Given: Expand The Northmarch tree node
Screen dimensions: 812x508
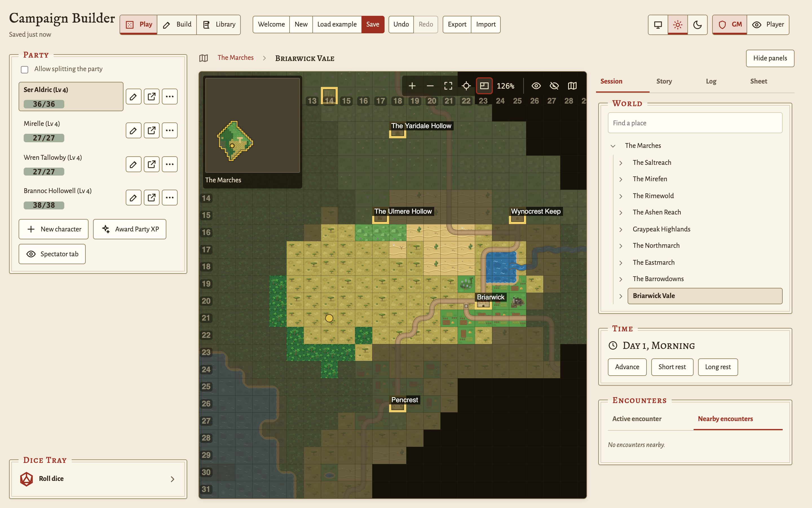Looking at the screenshot, I should (x=621, y=246).
